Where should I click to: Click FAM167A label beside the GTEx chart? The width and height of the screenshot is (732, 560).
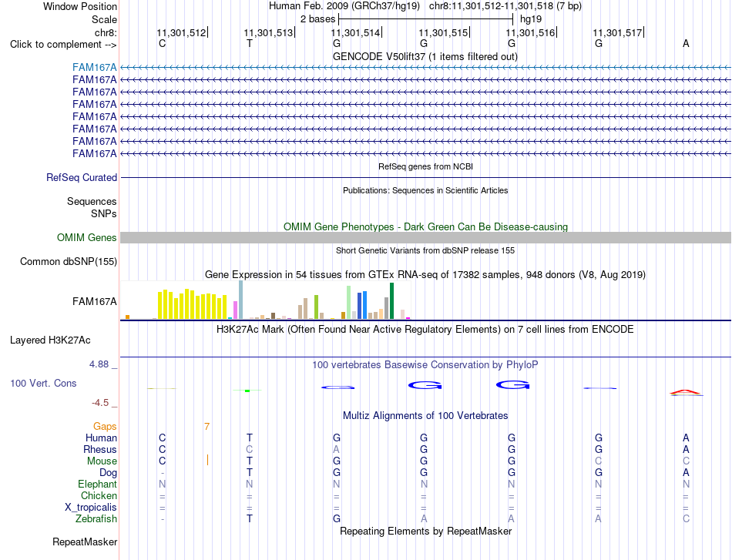[94, 301]
